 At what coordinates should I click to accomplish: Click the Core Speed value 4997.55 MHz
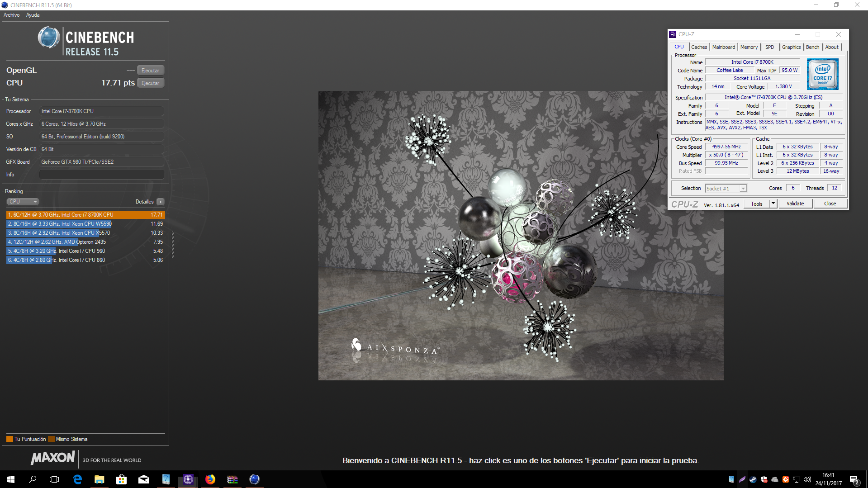[x=726, y=147]
